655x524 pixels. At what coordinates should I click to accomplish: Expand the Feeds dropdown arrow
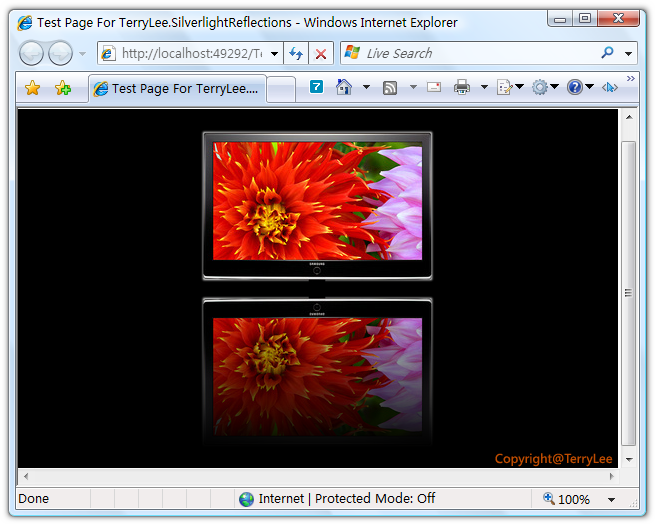tap(413, 87)
